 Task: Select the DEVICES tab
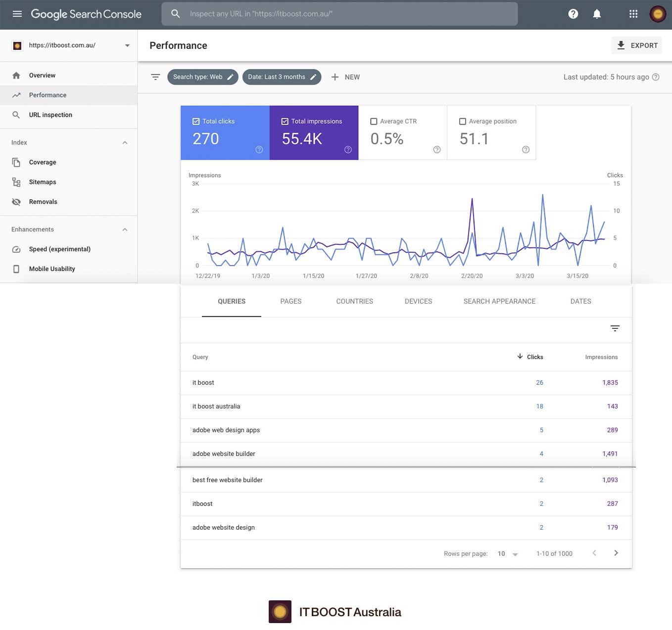point(418,301)
